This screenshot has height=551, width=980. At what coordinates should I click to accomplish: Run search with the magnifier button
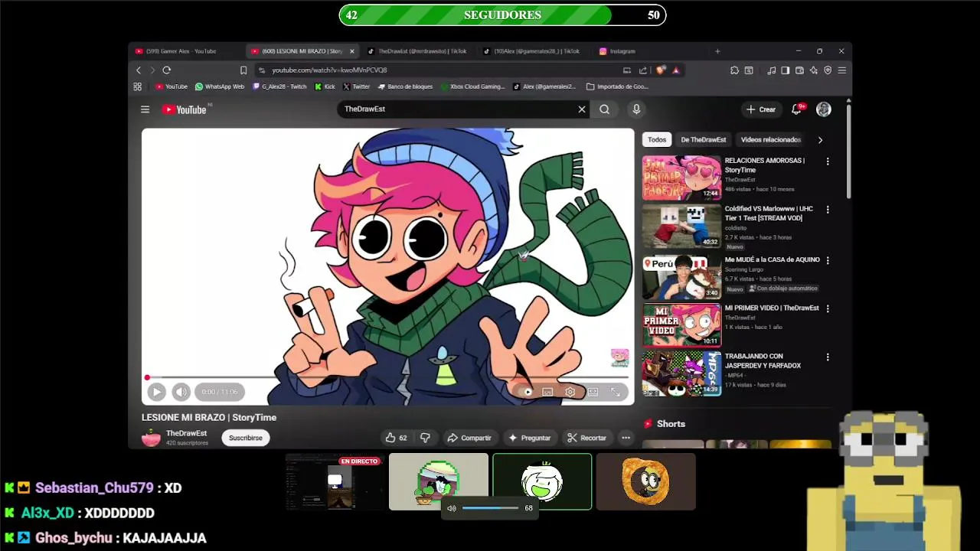coord(604,109)
